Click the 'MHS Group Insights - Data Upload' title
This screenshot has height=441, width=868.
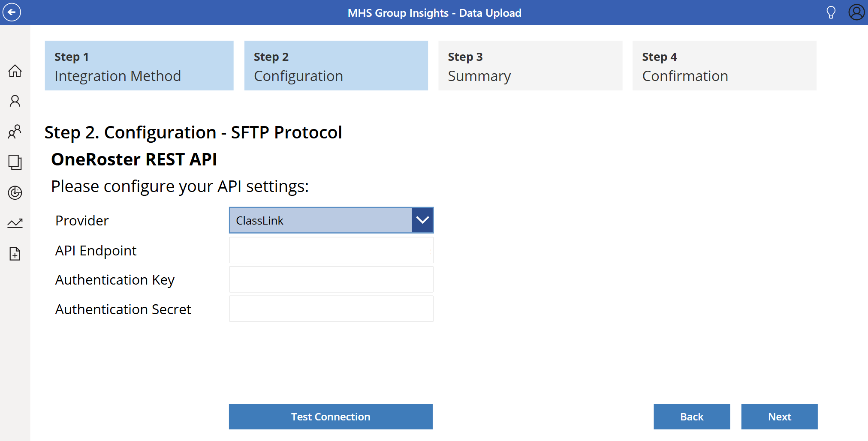tap(434, 13)
